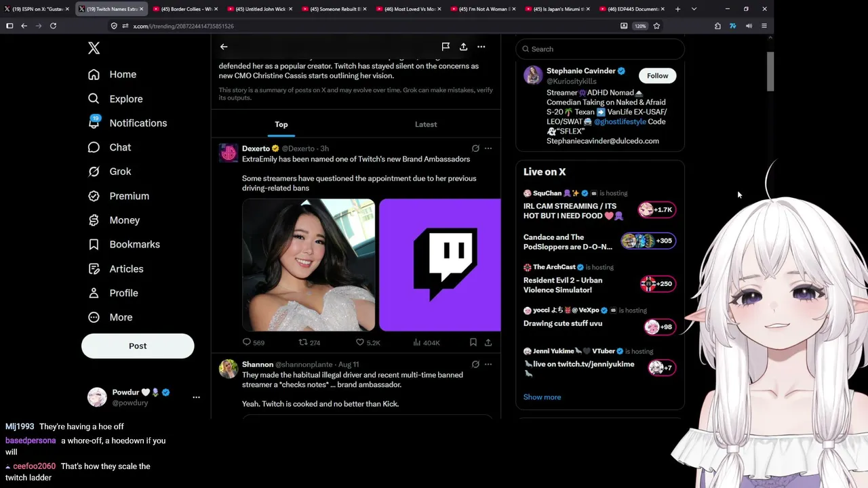Join SquChan's live with +1.7K listeners
Screen dimensions: 868x488
(x=656, y=210)
